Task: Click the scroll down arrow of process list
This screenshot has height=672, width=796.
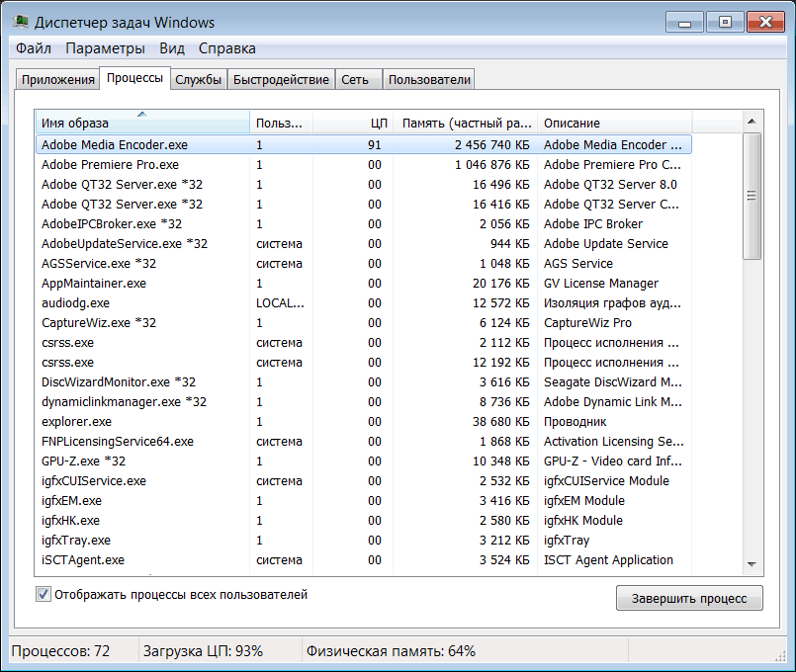Action: (x=752, y=564)
